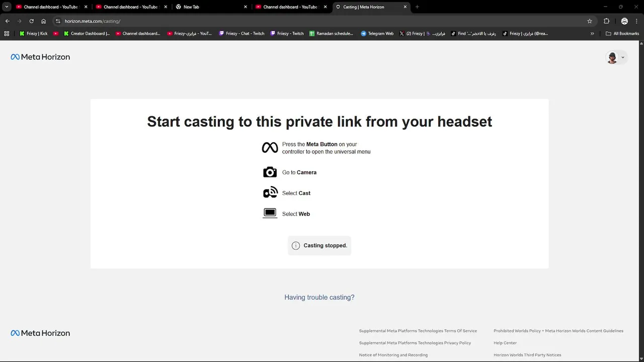644x362 pixels.
Task: Open the browser home page icon
Action: 43,21
